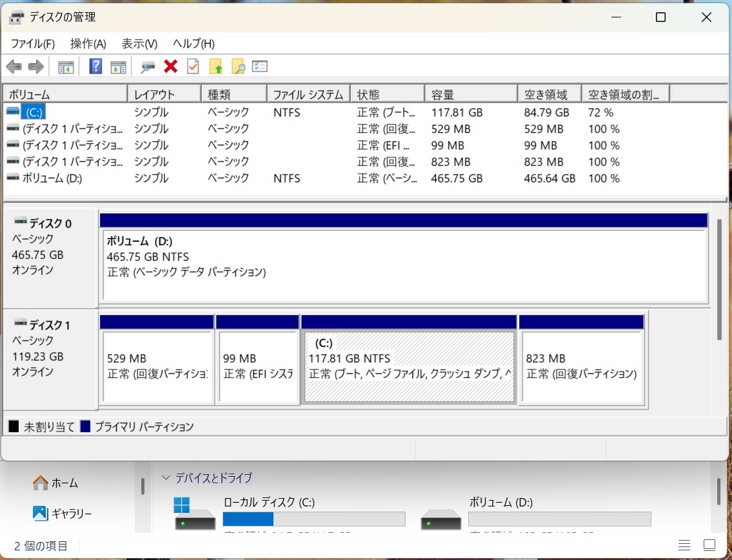Click the folder with magnifier icon
This screenshot has width=732, height=560.
pyautogui.click(x=238, y=67)
